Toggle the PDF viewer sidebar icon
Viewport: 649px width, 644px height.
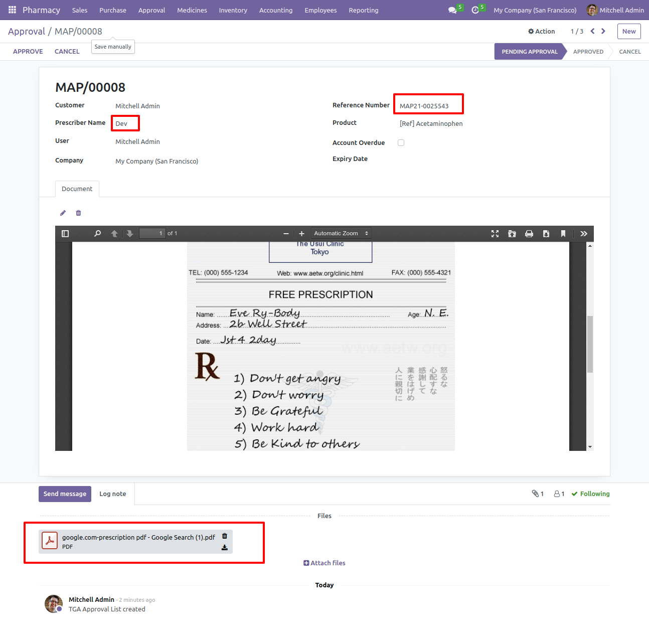(65, 234)
